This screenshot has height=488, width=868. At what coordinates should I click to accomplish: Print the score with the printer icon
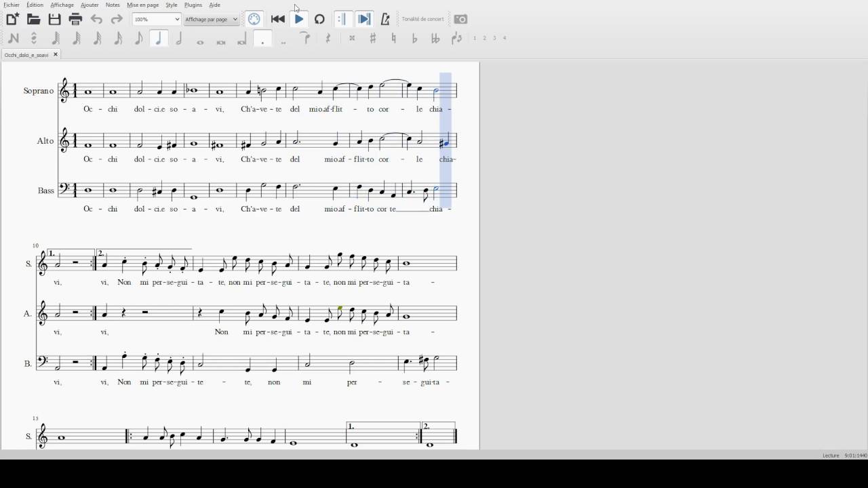[76, 20]
